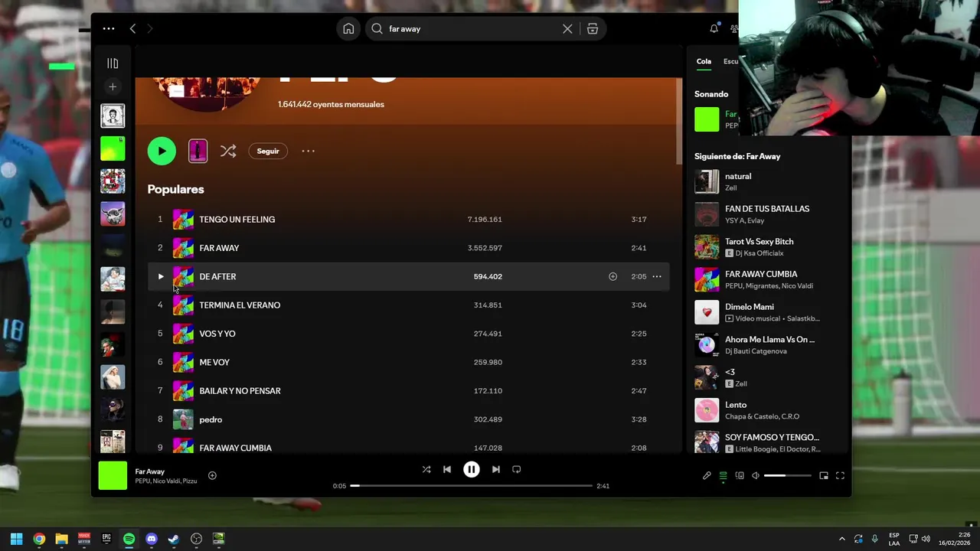
Task: Pause the current song
Action: click(x=472, y=470)
